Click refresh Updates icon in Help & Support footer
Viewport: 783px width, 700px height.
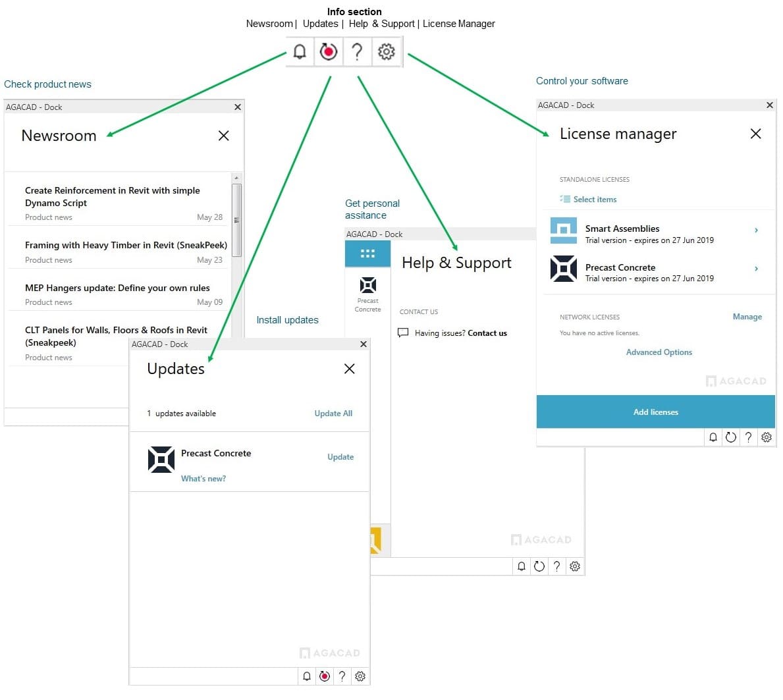pyautogui.click(x=539, y=566)
